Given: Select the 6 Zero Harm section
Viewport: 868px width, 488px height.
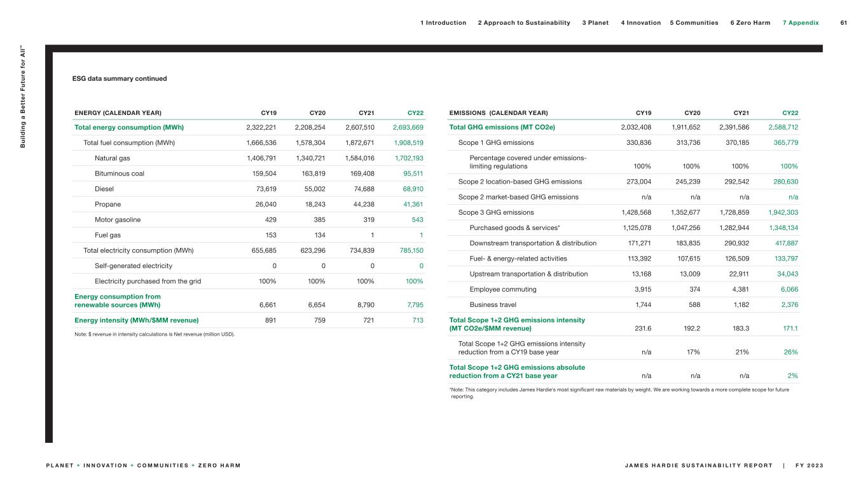Looking at the screenshot, I should click(x=750, y=23).
